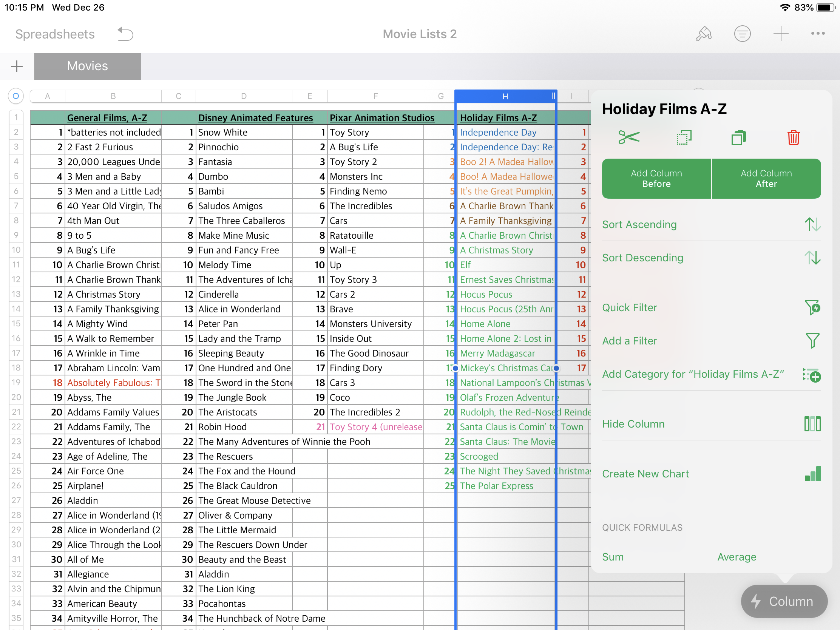Select cell Absolutely Fabulous
The height and width of the screenshot is (630, 840).
tap(113, 383)
